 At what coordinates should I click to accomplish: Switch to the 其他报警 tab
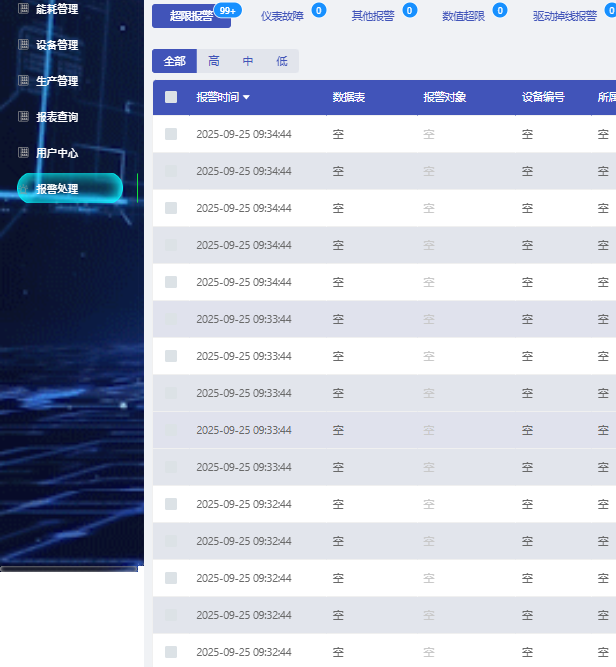(372, 16)
